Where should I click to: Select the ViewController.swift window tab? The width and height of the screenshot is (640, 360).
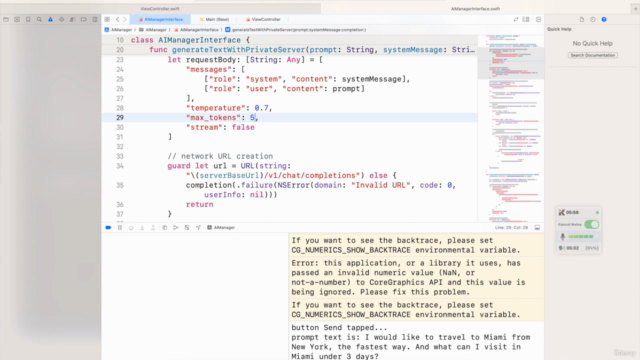click(160, 9)
